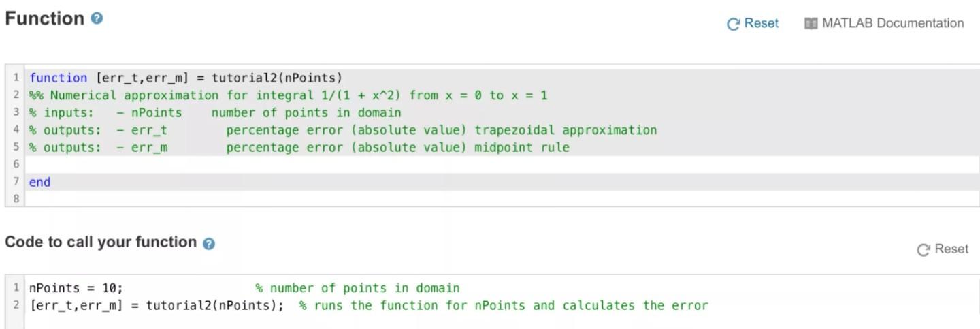Click the err_t outputs comment line
Screen dimensions: 980x329
point(342,130)
